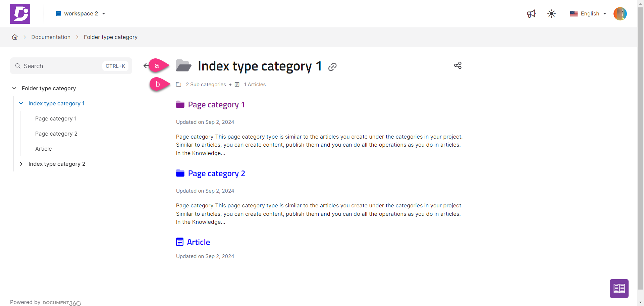
Task: Focus the Search input field
Action: [x=71, y=66]
